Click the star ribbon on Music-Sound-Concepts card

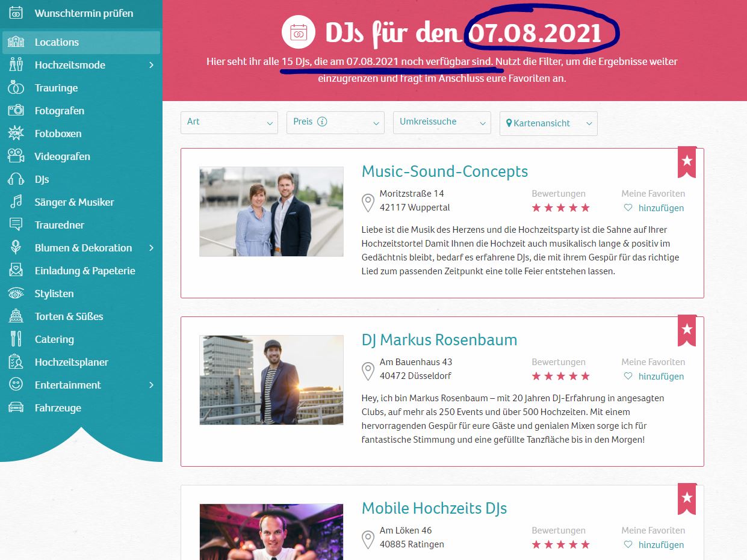[x=687, y=161]
